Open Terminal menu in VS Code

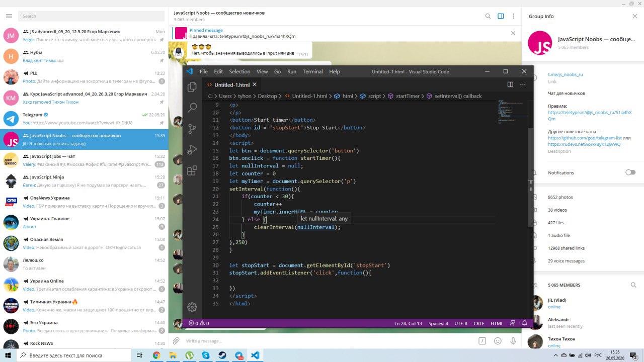tap(312, 71)
